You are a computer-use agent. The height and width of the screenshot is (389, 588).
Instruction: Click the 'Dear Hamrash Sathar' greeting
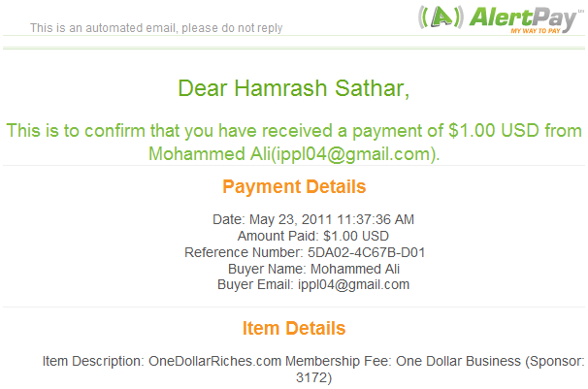[x=294, y=88]
